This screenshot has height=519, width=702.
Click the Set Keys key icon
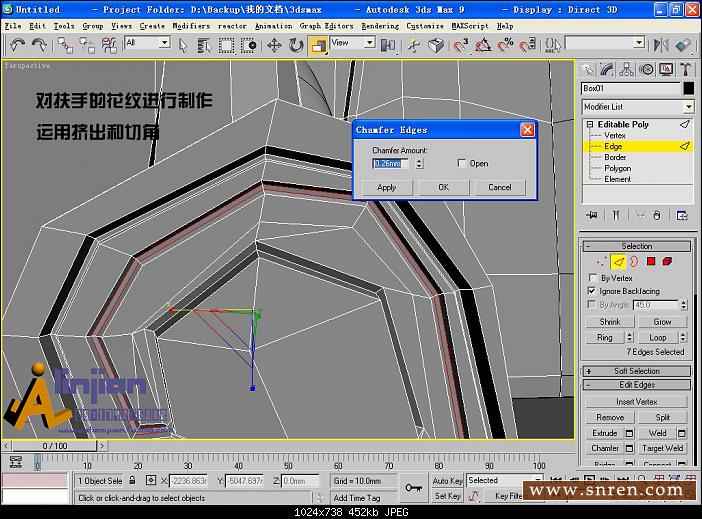[x=413, y=488]
